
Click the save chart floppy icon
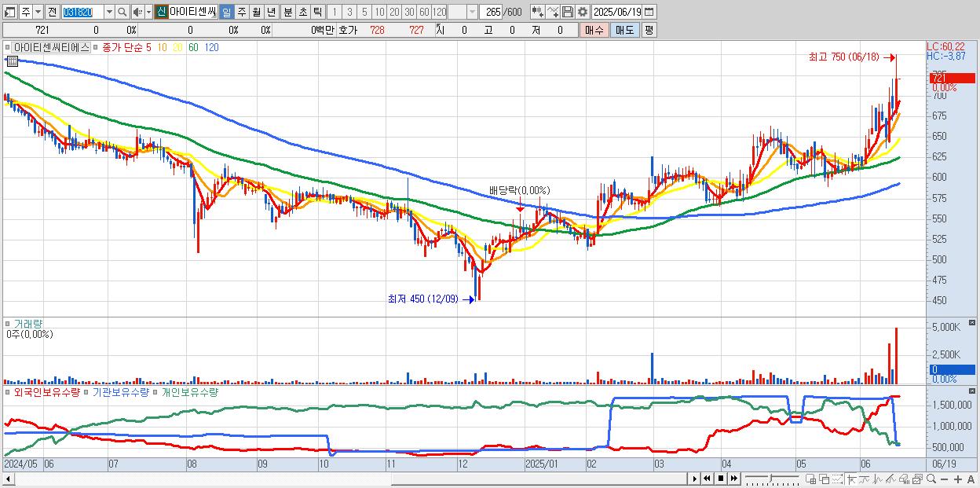[x=568, y=12]
